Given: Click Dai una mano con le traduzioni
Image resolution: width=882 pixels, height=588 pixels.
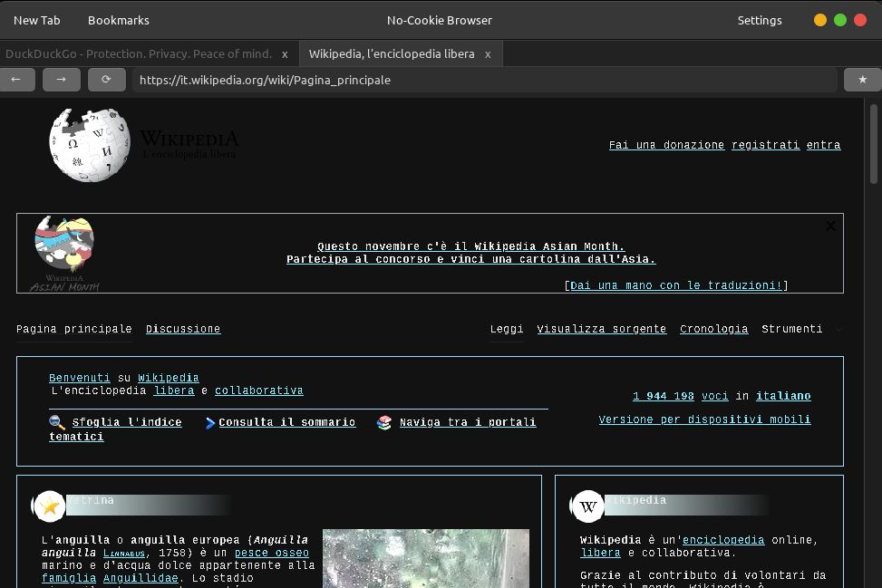Looking at the screenshot, I should pos(675,285).
